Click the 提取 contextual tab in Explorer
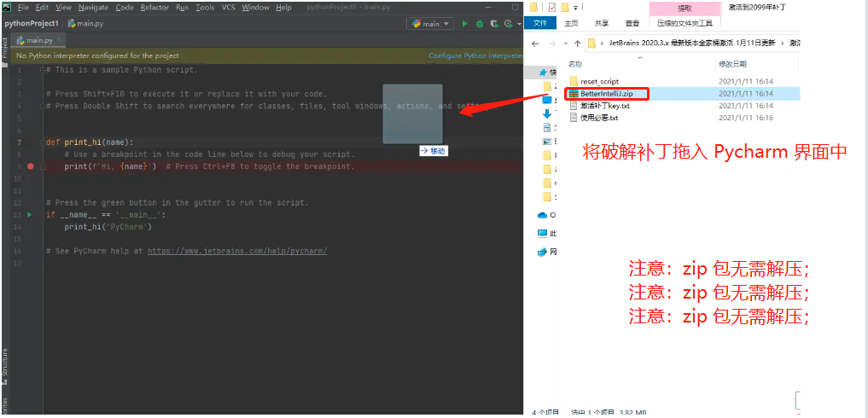 pos(684,9)
